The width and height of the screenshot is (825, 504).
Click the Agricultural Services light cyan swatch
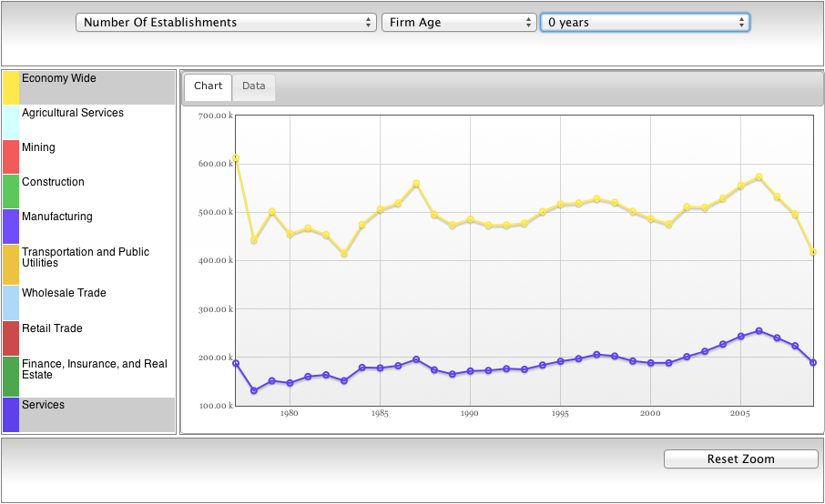(x=11, y=122)
